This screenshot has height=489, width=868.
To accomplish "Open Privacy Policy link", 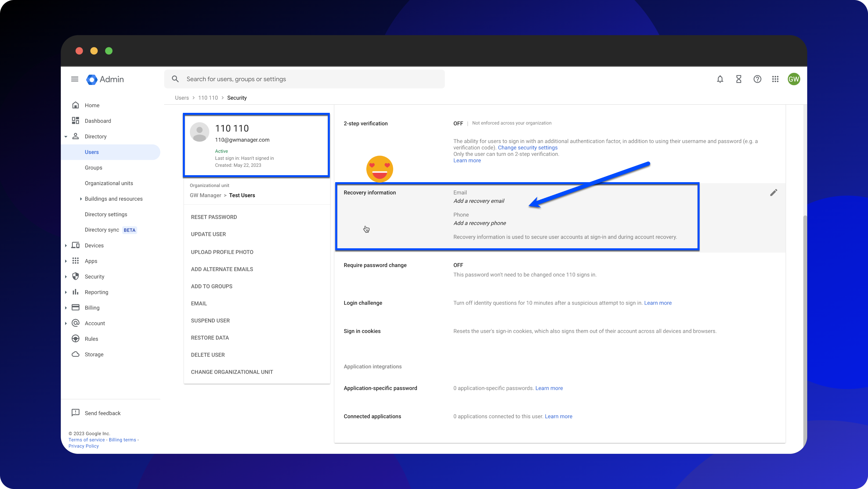I will [x=84, y=446].
